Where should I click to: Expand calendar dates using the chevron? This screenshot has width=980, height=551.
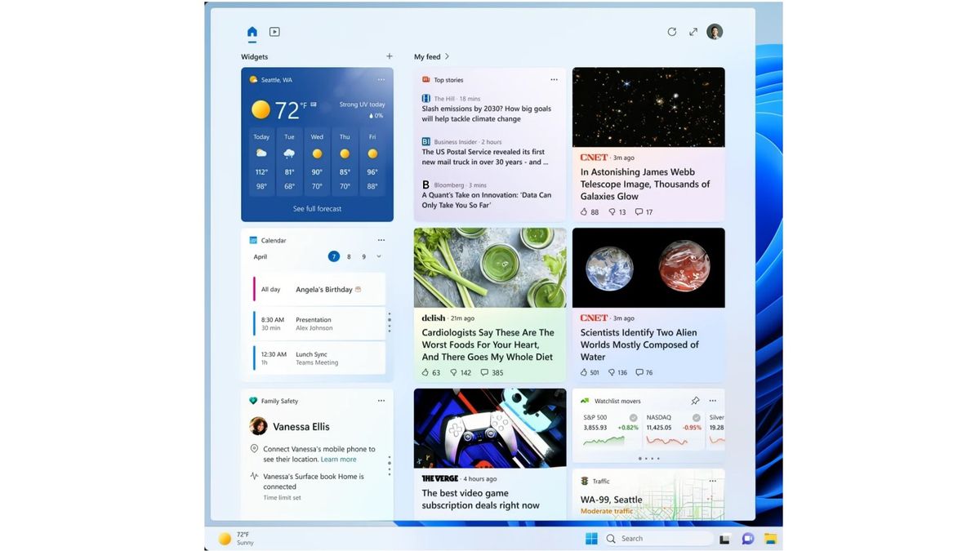[378, 256]
